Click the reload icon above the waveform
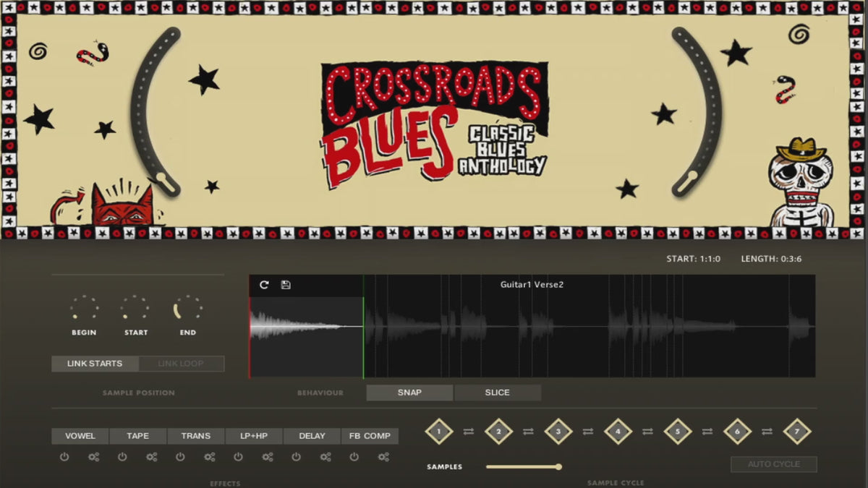Image resolution: width=868 pixels, height=488 pixels. tap(264, 285)
